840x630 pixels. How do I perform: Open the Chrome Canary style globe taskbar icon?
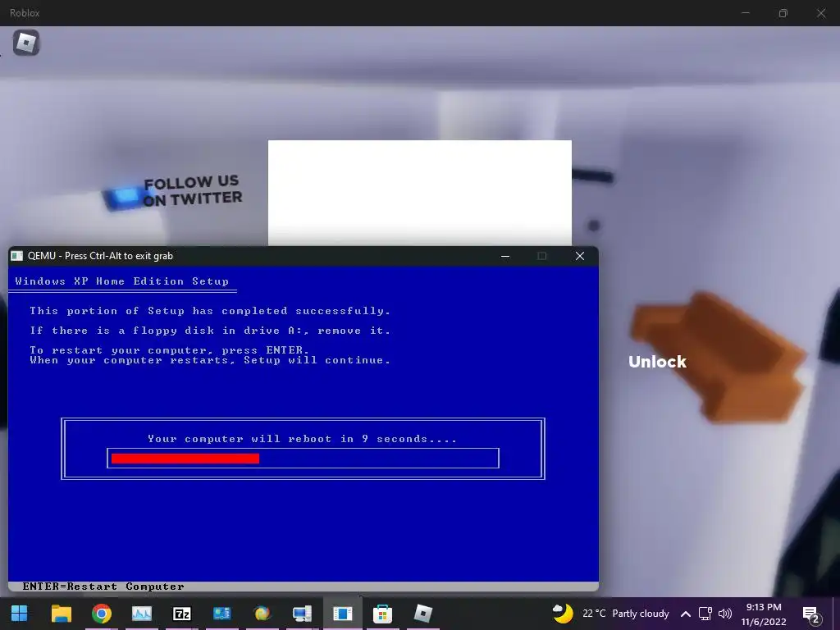tap(262, 614)
